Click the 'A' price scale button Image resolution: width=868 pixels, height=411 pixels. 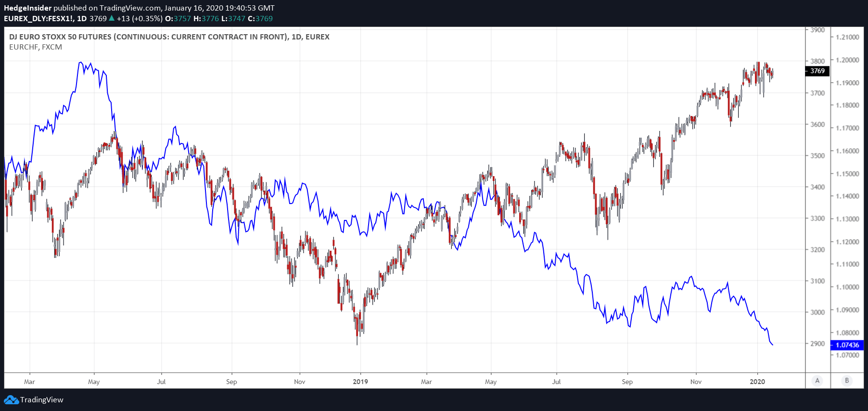click(x=817, y=381)
